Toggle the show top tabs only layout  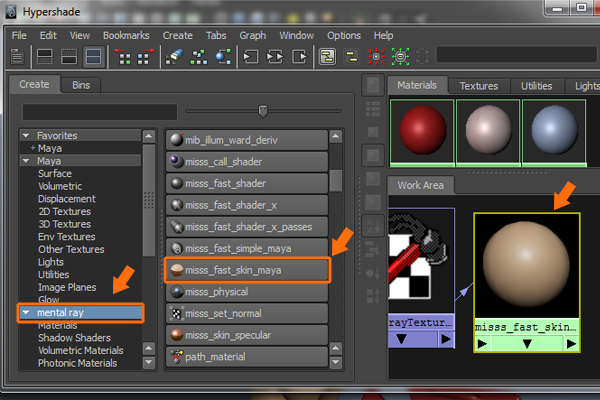[x=46, y=57]
